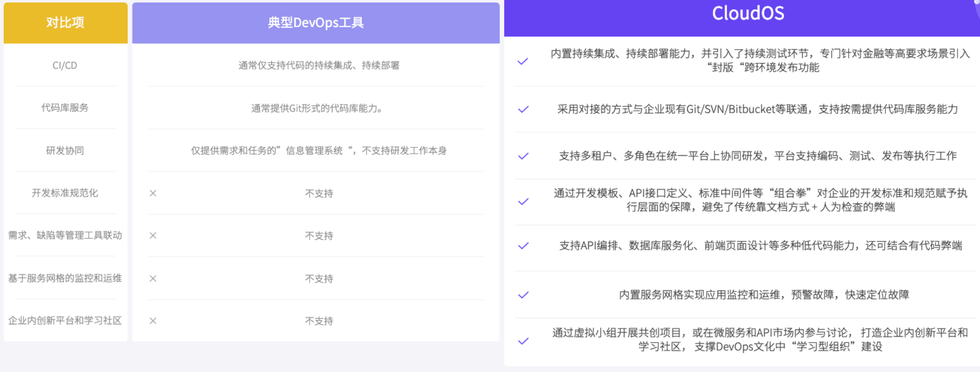The height and width of the screenshot is (372, 980).
Task: Click the 开发标准规范化 row label
Action: pos(65,193)
